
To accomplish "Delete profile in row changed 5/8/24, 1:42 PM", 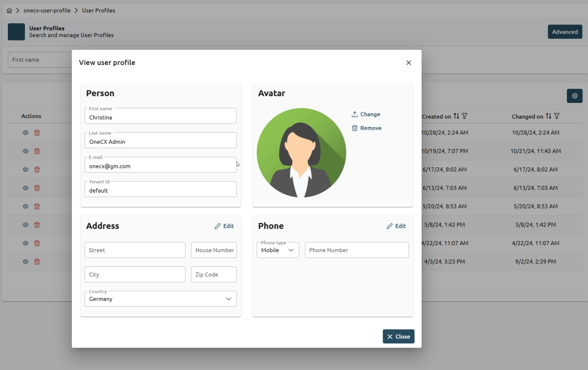I will [x=37, y=225].
